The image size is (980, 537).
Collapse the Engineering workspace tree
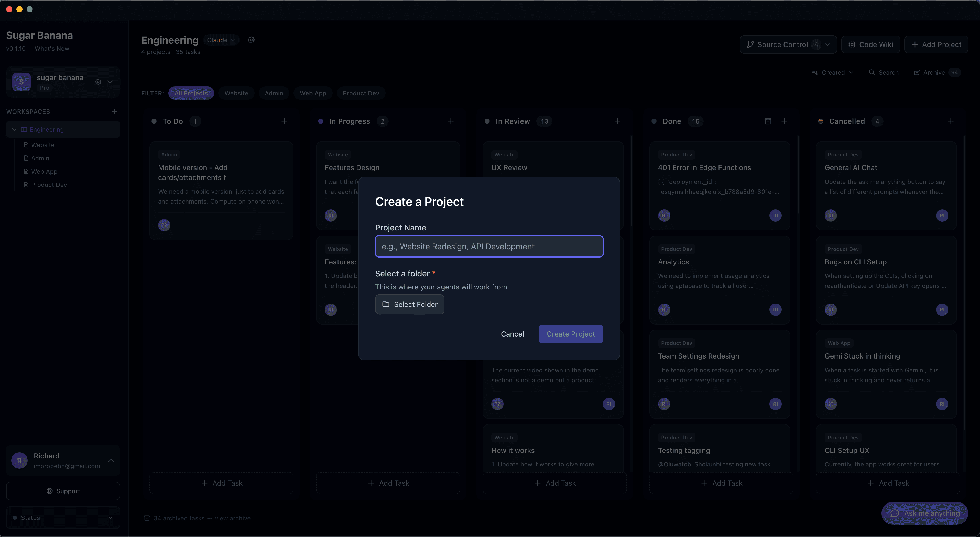(14, 129)
